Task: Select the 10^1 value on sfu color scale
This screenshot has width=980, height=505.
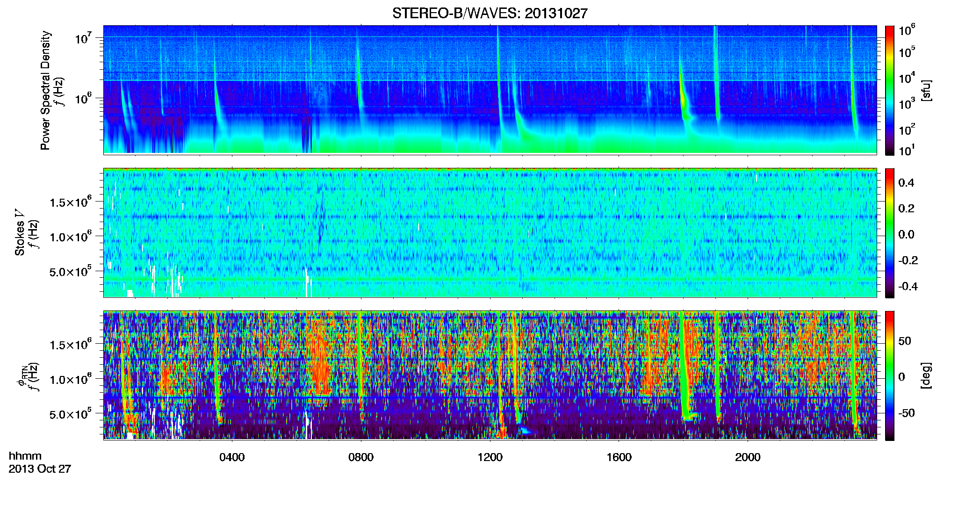Action: [x=907, y=150]
